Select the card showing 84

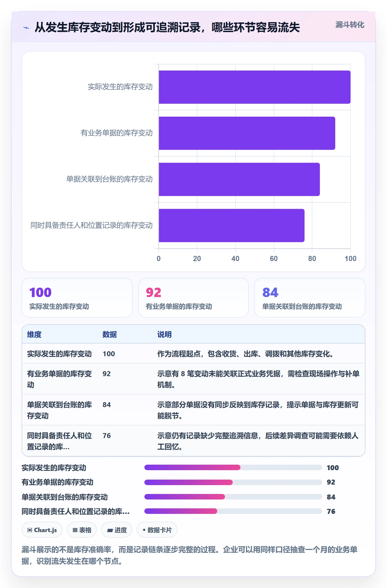pyautogui.click(x=310, y=298)
